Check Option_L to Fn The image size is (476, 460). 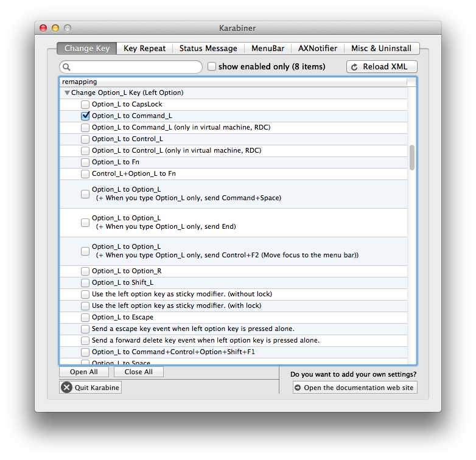point(85,162)
